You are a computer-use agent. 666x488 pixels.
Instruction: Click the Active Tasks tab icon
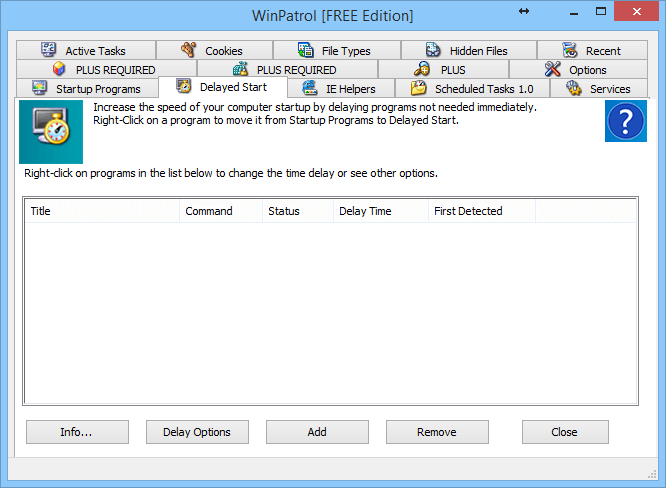48,50
